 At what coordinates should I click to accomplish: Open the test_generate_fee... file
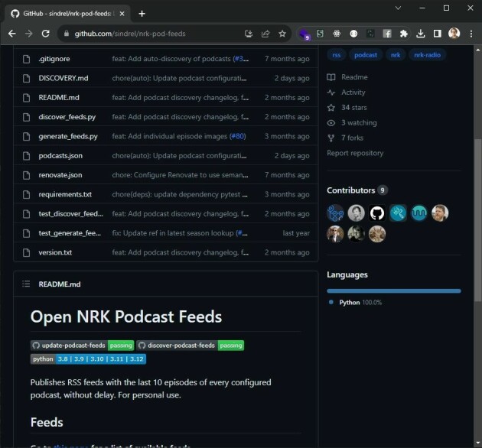tap(70, 233)
